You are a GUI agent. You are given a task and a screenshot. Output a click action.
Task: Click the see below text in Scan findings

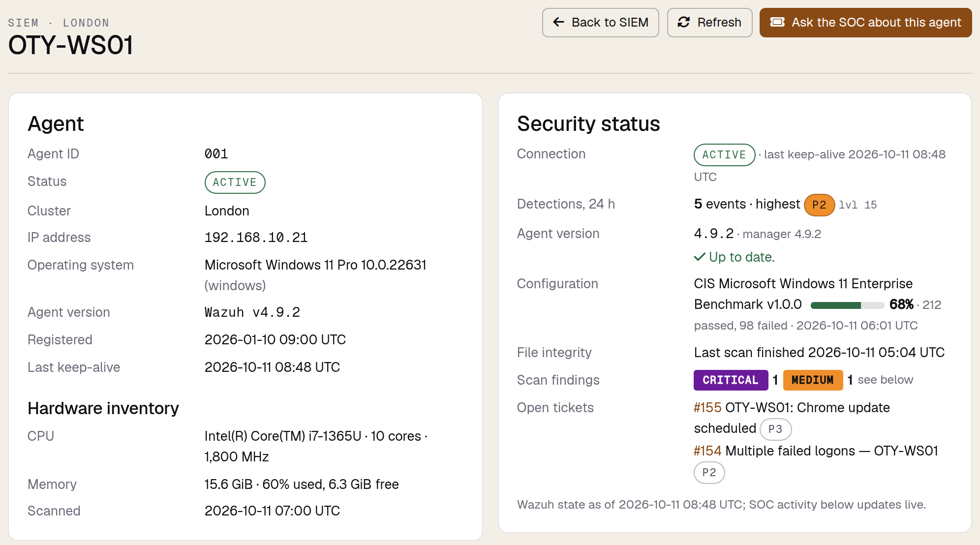[885, 380]
